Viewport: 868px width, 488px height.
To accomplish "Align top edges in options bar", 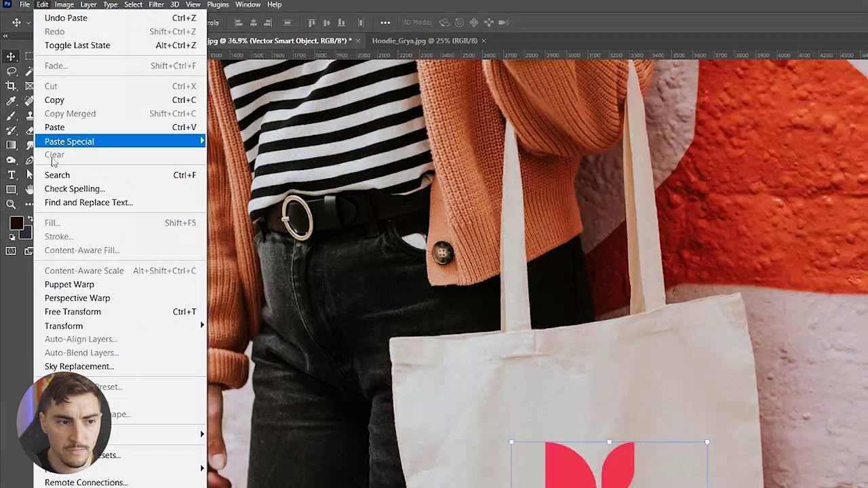I will [311, 22].
